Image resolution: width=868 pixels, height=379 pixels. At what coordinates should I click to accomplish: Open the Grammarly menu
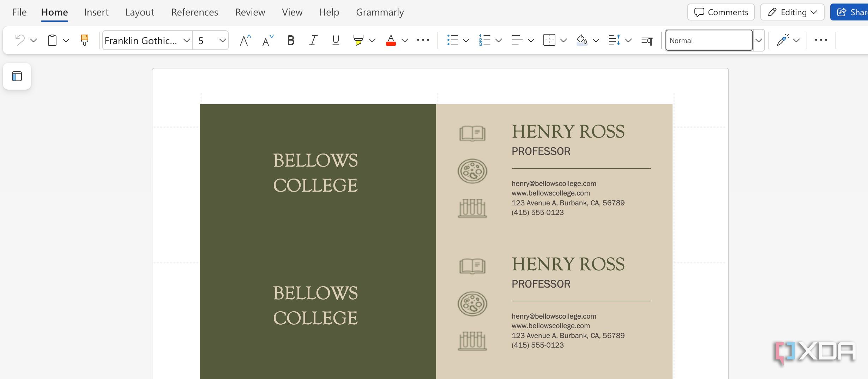(380, 12)
